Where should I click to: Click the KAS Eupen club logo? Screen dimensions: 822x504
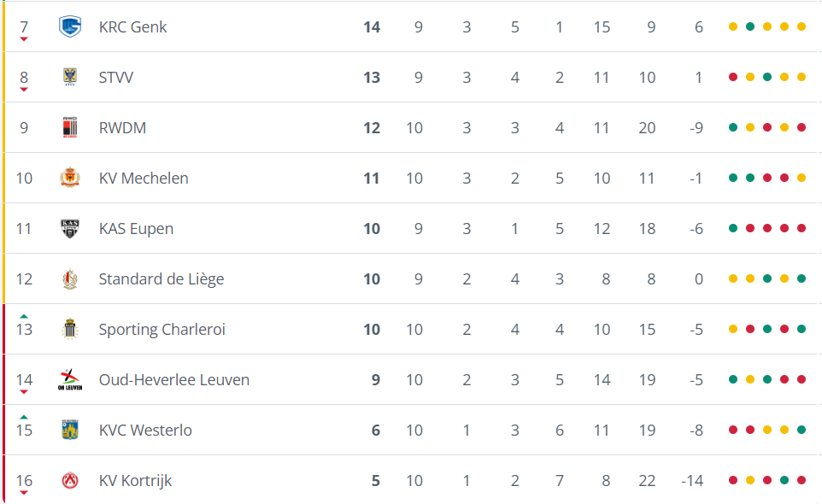70,228
